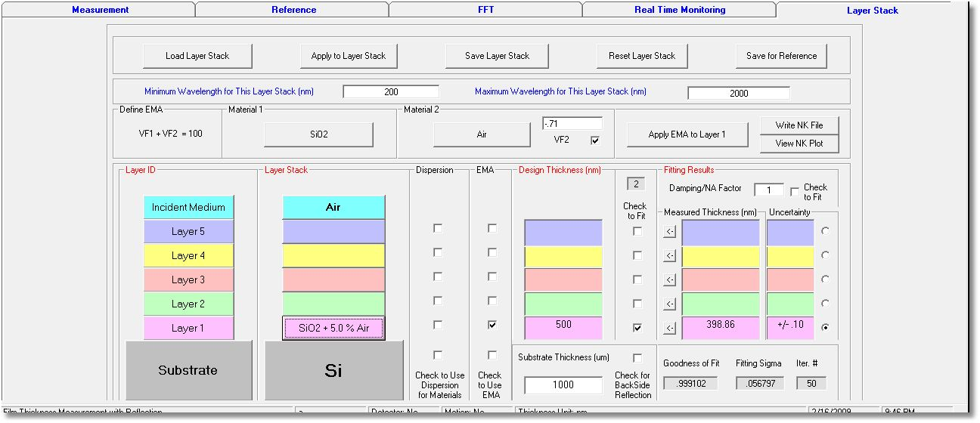
Task: Click measured thickness value 398.86
Action: coord(721,328)
